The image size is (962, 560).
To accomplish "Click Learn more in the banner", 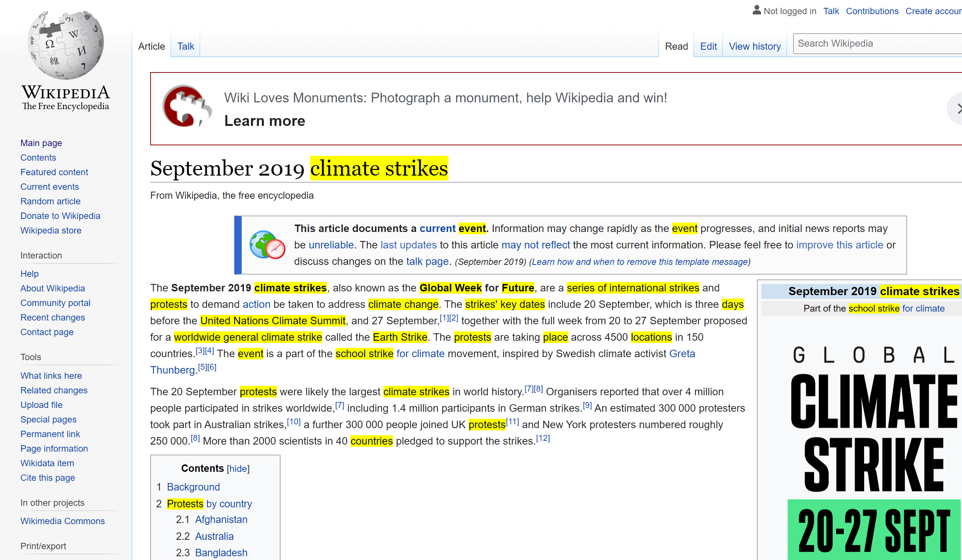I will click(x=265, y=121).
